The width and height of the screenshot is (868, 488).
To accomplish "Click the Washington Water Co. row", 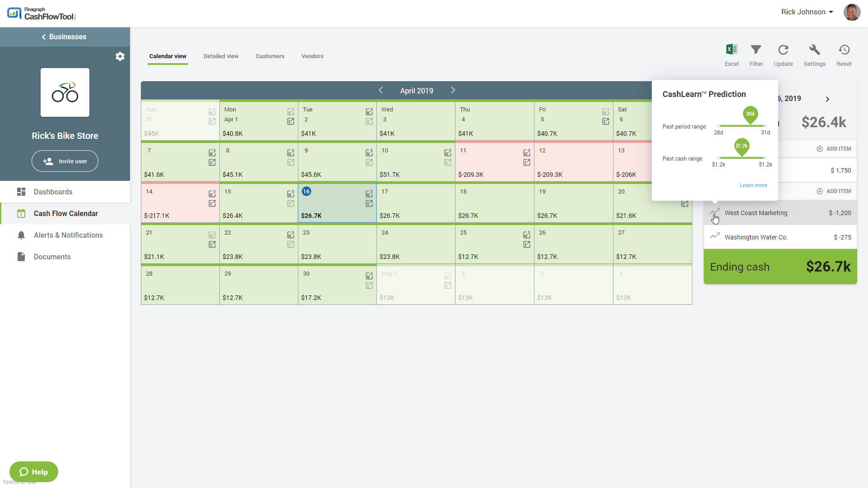I will [780, 237].
